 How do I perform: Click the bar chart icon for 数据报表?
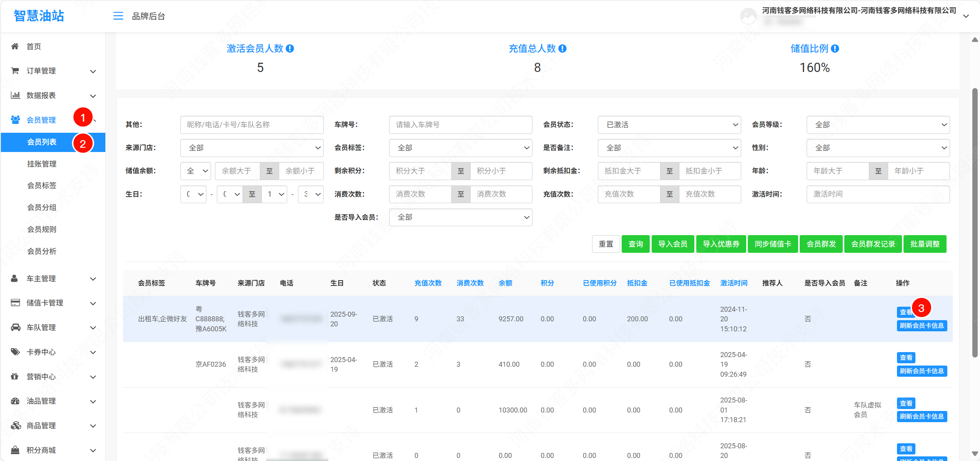[15, 95]
